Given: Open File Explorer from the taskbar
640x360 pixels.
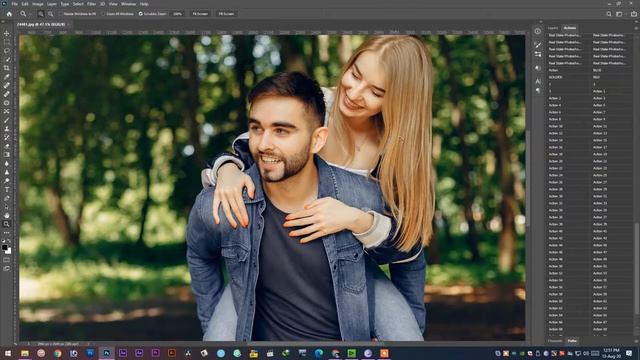Looking at the screenshot, I should coord(25,353).
